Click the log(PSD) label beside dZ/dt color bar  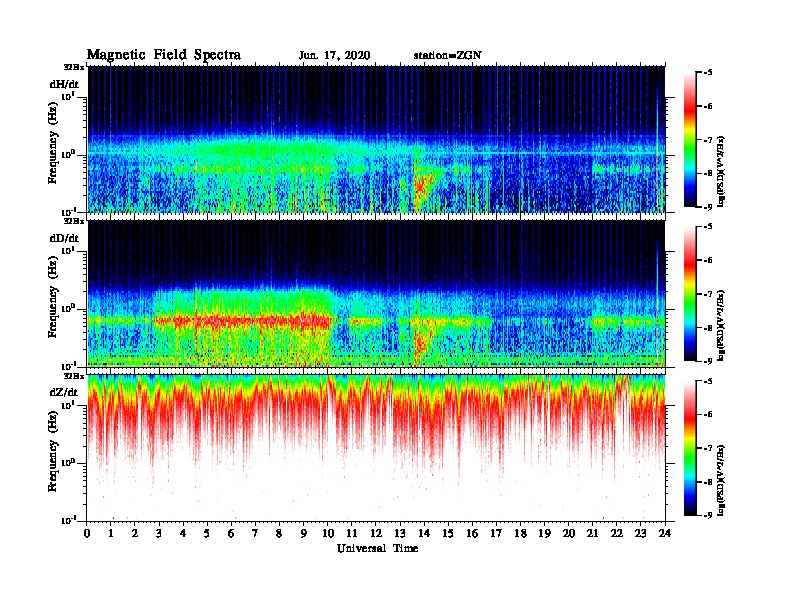coord(721,480)
